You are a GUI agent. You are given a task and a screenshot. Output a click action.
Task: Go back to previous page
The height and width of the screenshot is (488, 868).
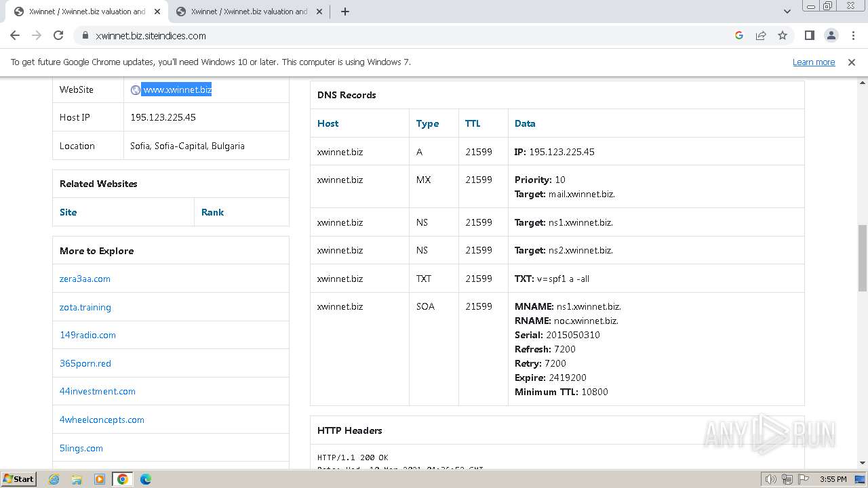[x=15, y=35]
